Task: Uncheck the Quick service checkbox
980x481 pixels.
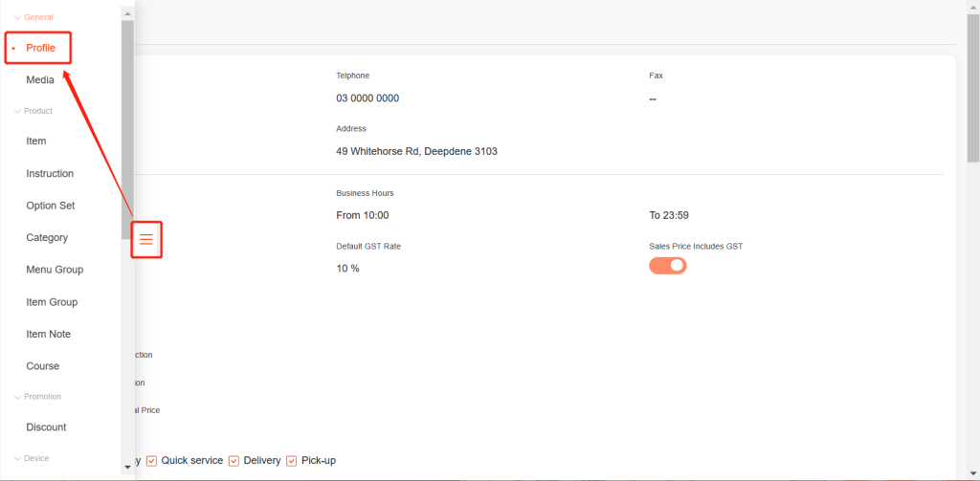Action: point(151,461)
